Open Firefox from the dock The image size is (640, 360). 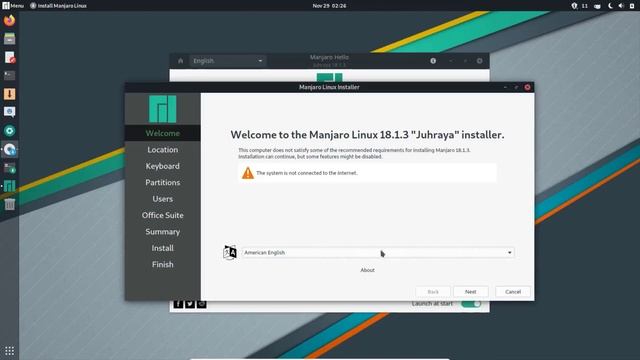(9, 20)
